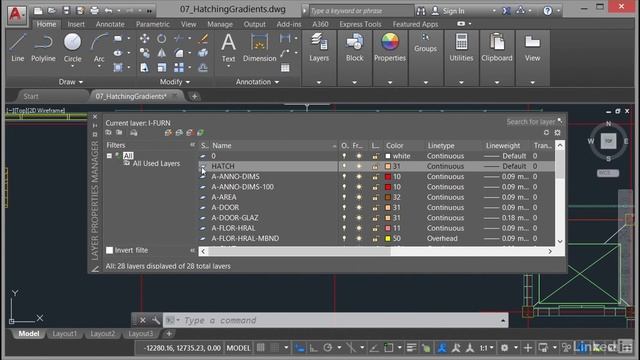640x360 pixels.
Task: Select the Line tool
Action: pyautogui.click(x=18, y=48)
